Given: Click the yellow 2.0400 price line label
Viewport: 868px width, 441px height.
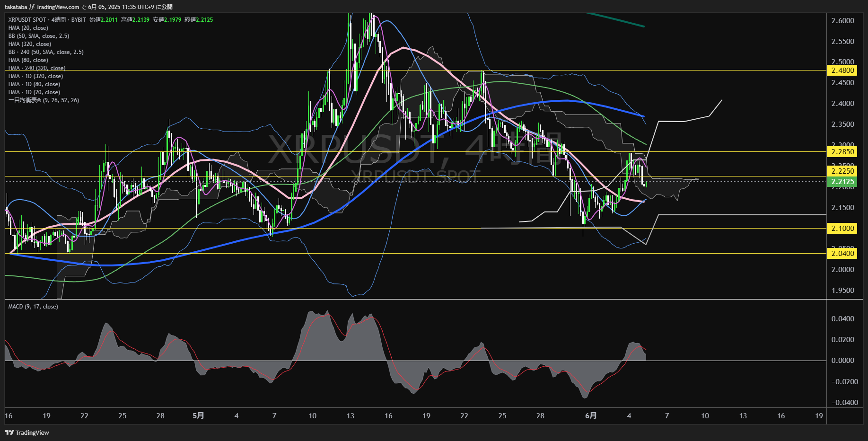Looking at the screenshot, I should [x=842, y=254].
